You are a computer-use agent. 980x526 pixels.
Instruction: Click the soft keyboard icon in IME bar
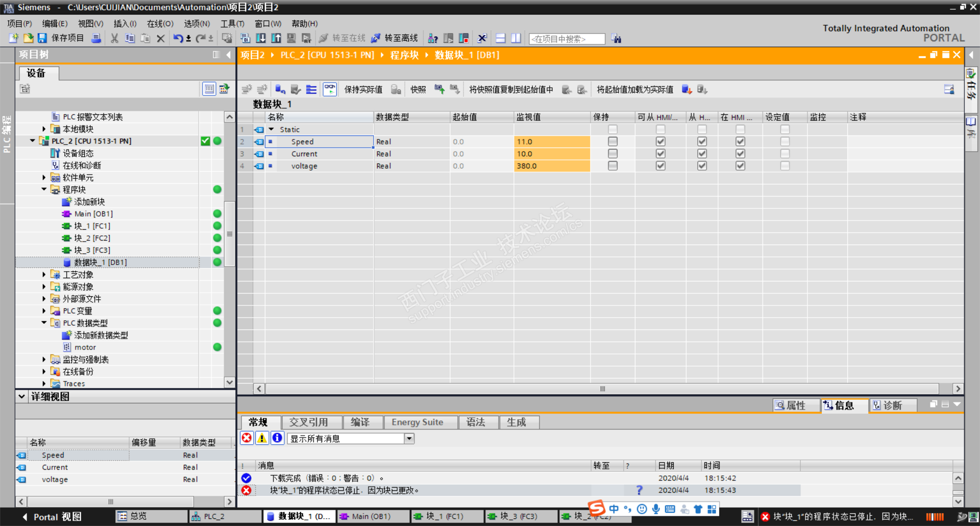pyautogui.click(x=670, y=509)
